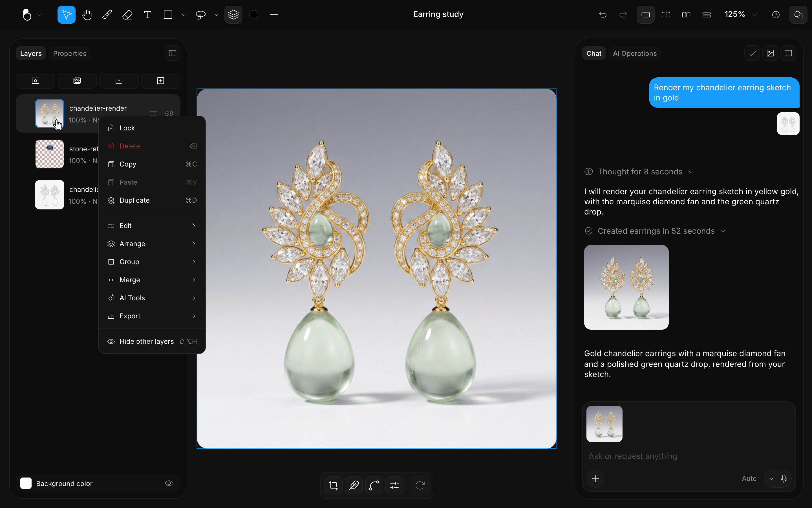Viewport: 812px width, 508px height.
Task: Switch to the AI Operations tab
Action: coord(634,53)
